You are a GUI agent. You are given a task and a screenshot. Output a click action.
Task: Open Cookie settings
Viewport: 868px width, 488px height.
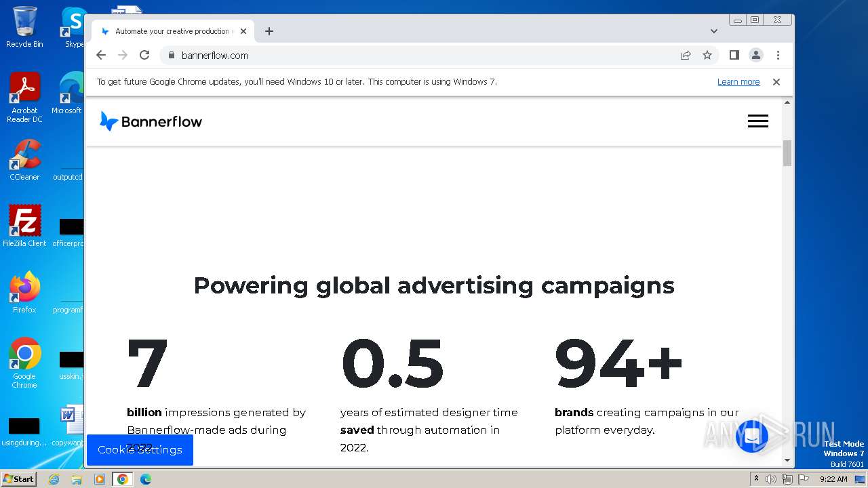140,450
